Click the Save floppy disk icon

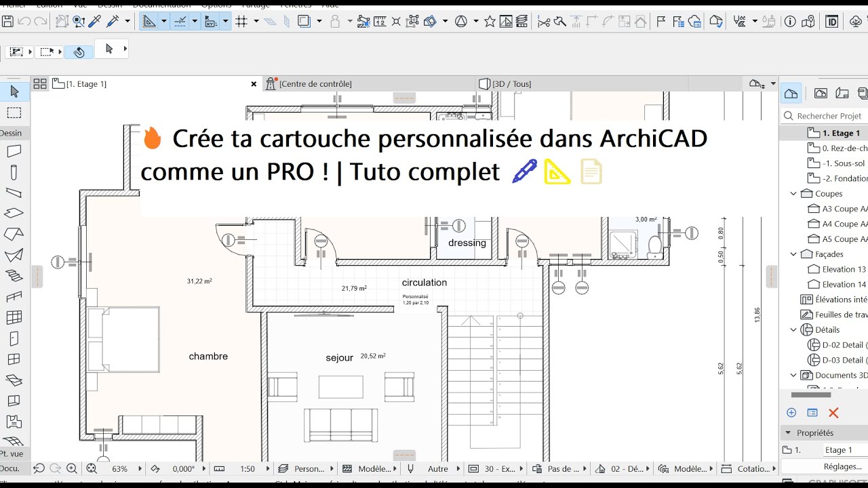[7, 22]
